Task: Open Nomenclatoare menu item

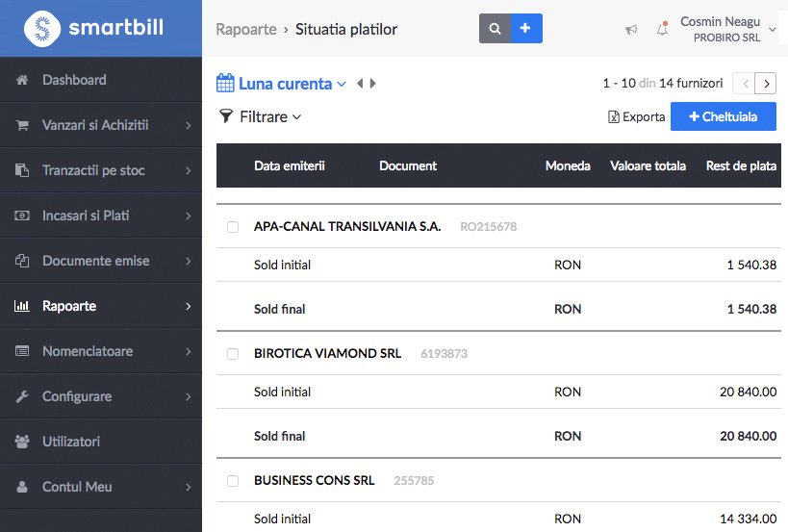Action: (101, 350)
